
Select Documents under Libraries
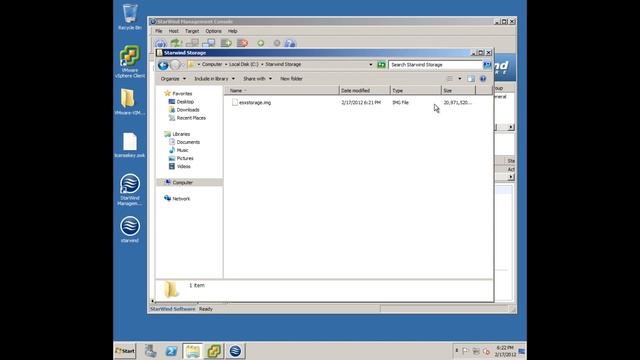pos(184,142)
